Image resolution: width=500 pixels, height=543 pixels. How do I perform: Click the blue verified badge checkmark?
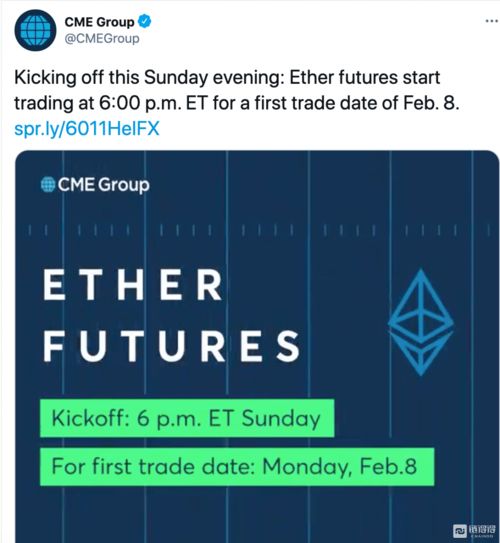(144, 21)
